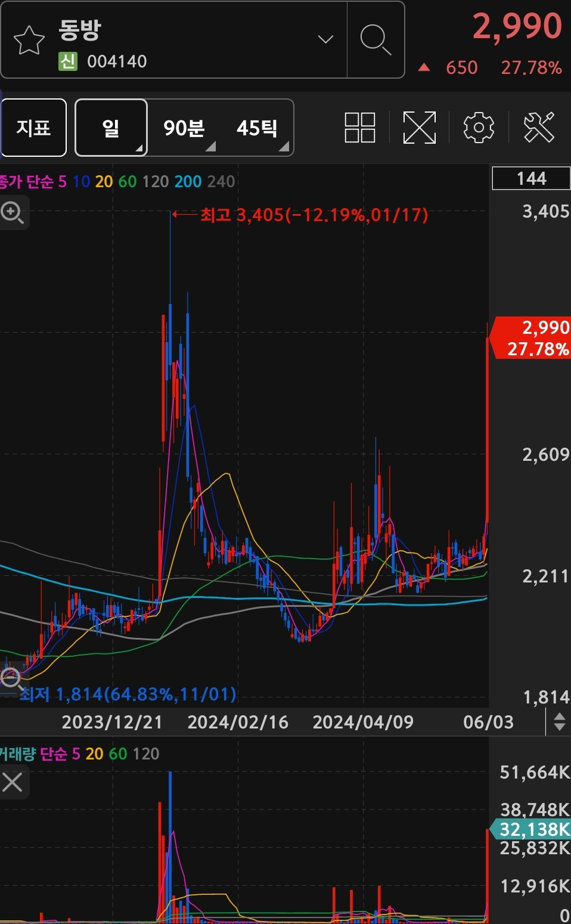
Task: Click the 51,664K volume axis label
Action: tap(535, 773)
